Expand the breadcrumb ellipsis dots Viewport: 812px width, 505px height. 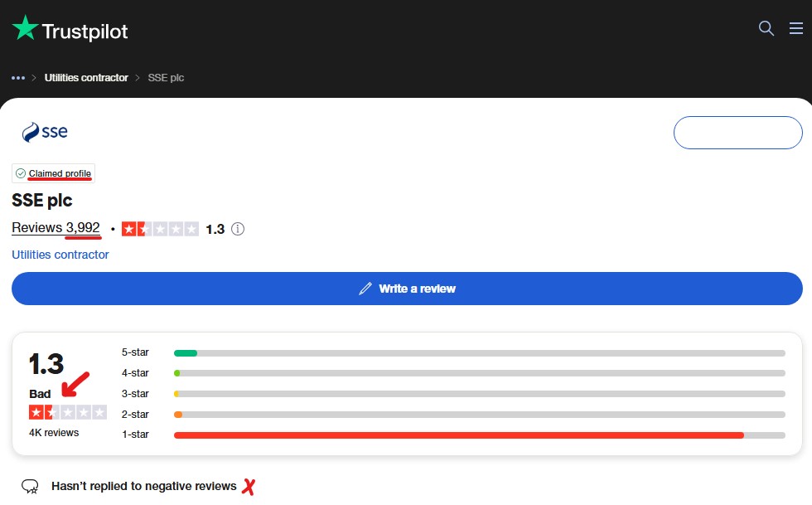(18, 78)
